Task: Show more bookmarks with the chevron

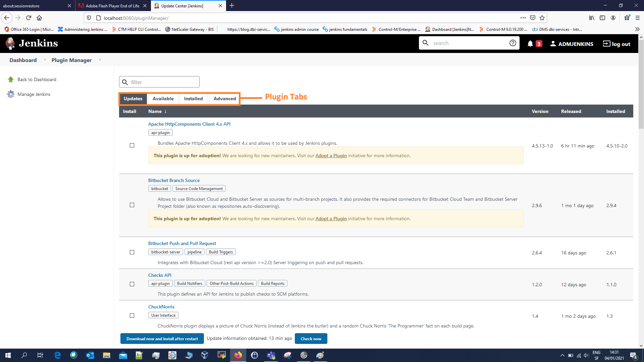Action: tap(637, 29)
